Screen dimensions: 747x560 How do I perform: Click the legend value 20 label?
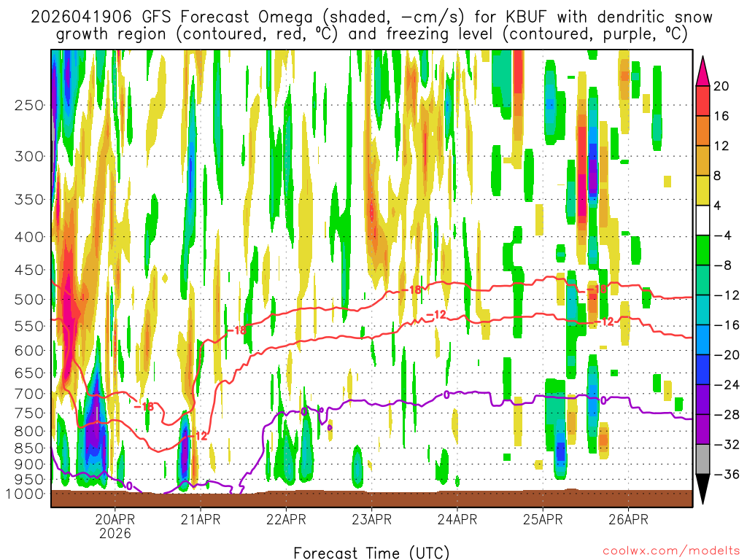[x=721, y=86]
